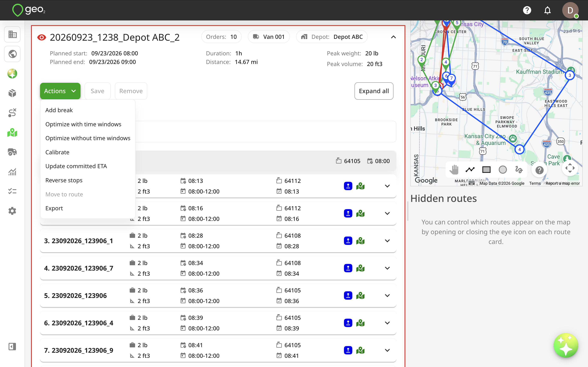
Task: Choose Reverse stops menu item
Action: 88,180
